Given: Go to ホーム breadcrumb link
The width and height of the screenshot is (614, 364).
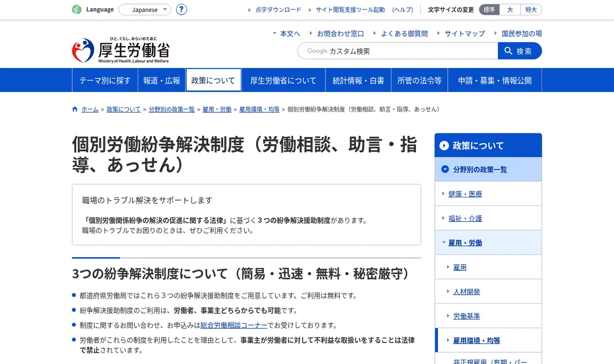Looking at the screenshot, I should point(90,109).
